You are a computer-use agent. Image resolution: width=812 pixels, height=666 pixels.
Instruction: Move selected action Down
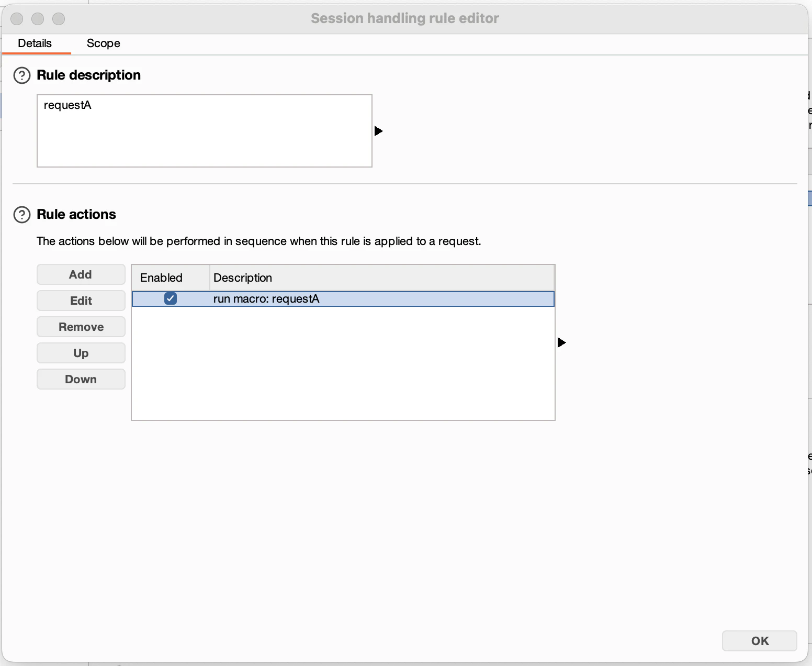pos(81,379)
